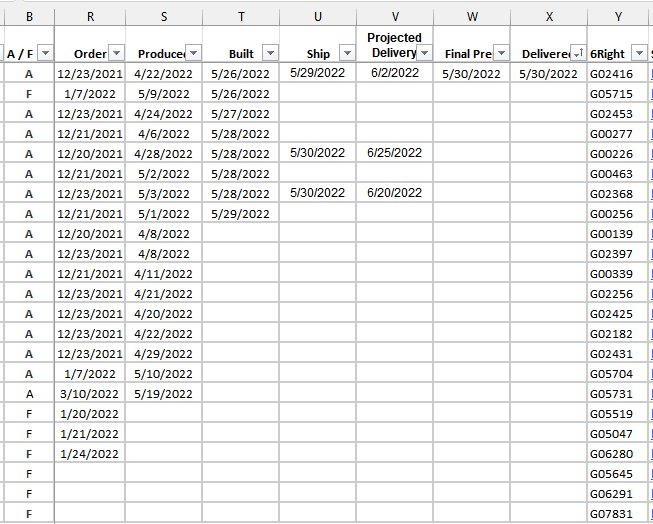
Task: Click the 5/19/2022 produced date cell
Action: click(x=164, y=394)
